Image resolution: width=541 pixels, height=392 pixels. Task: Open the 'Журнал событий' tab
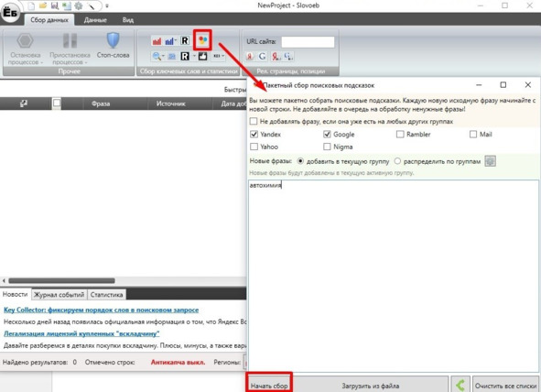59,295
